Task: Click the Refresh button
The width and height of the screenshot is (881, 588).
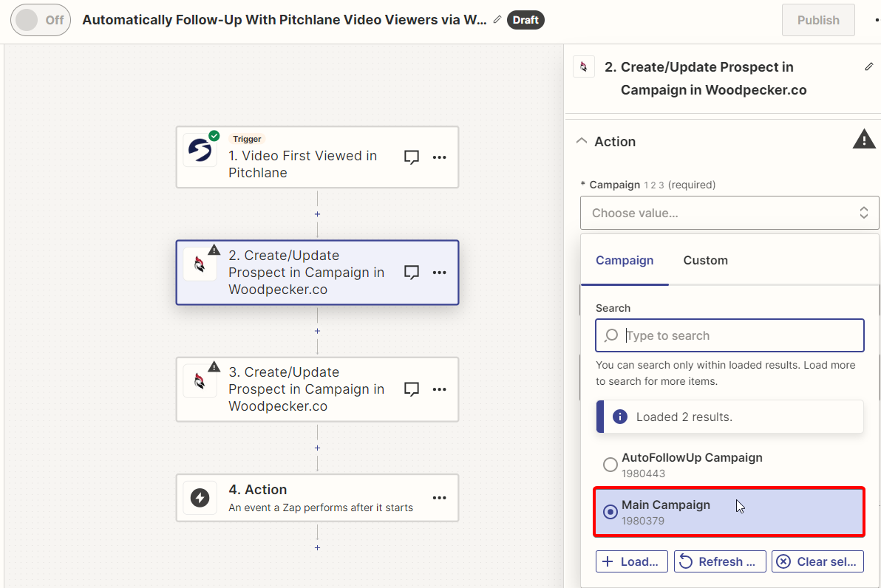Action: pyautogui.click(x=720, y=561)
